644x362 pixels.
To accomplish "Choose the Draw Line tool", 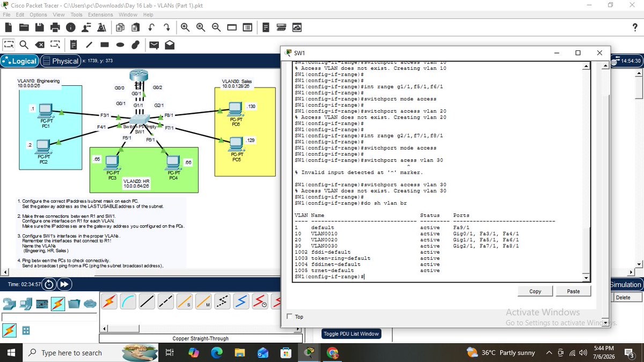I will (x=90, y=45).
